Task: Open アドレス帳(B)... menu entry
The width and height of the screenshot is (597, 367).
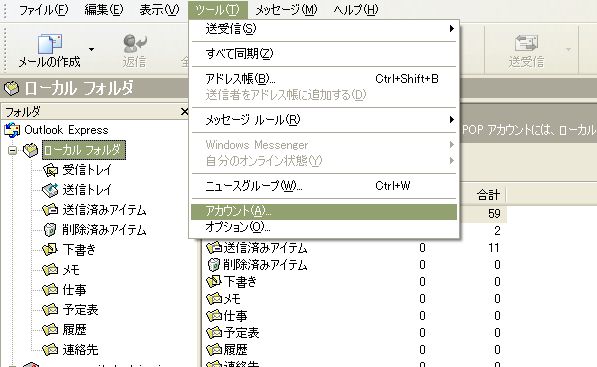Action: 324,78
